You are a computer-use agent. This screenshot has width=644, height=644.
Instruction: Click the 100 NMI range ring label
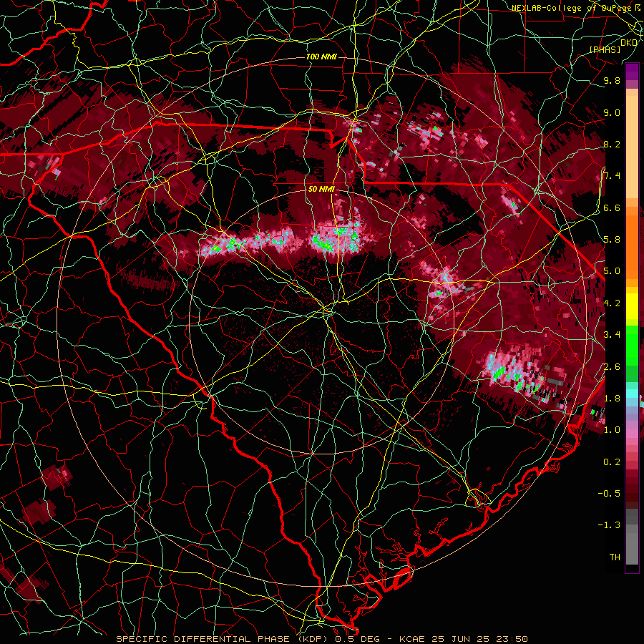(x=321, y=57)
